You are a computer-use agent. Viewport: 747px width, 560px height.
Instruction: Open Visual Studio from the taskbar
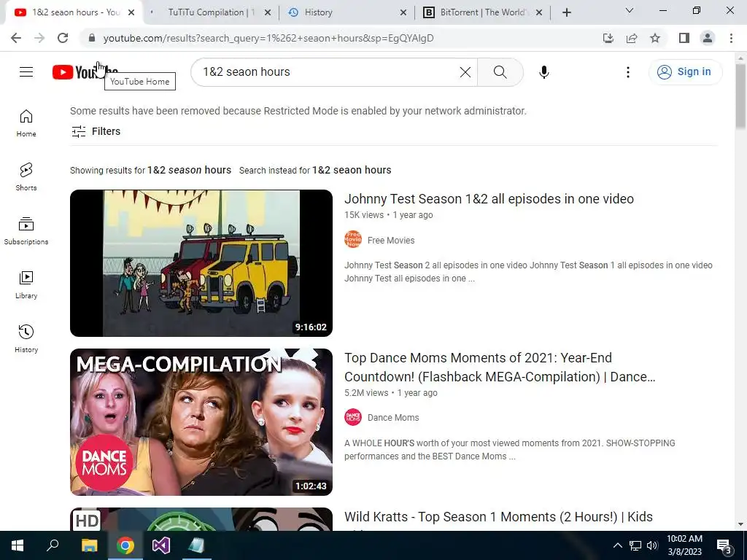(161, 545)
